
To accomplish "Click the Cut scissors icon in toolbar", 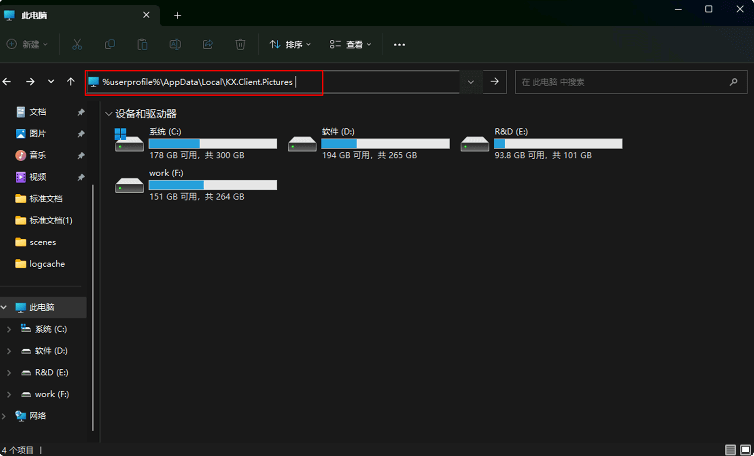I will pos(77,44).
